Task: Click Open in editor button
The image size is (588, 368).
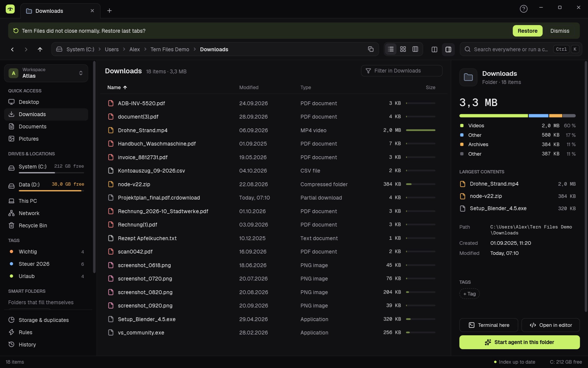Action: [x=550, y=325]
